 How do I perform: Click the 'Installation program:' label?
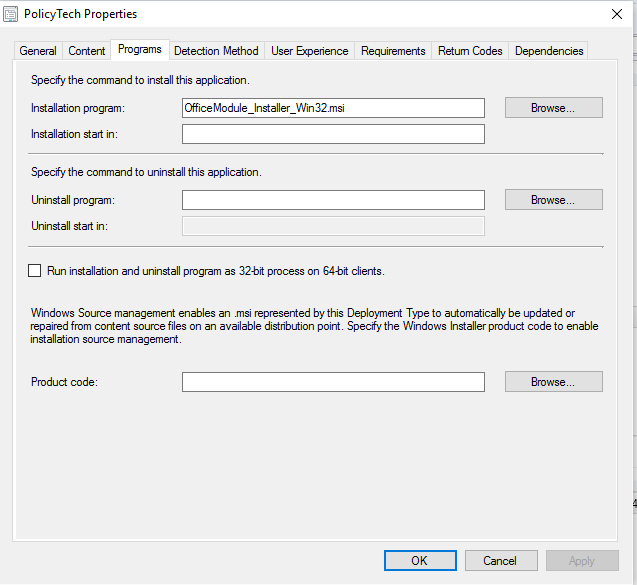(78, 108)
